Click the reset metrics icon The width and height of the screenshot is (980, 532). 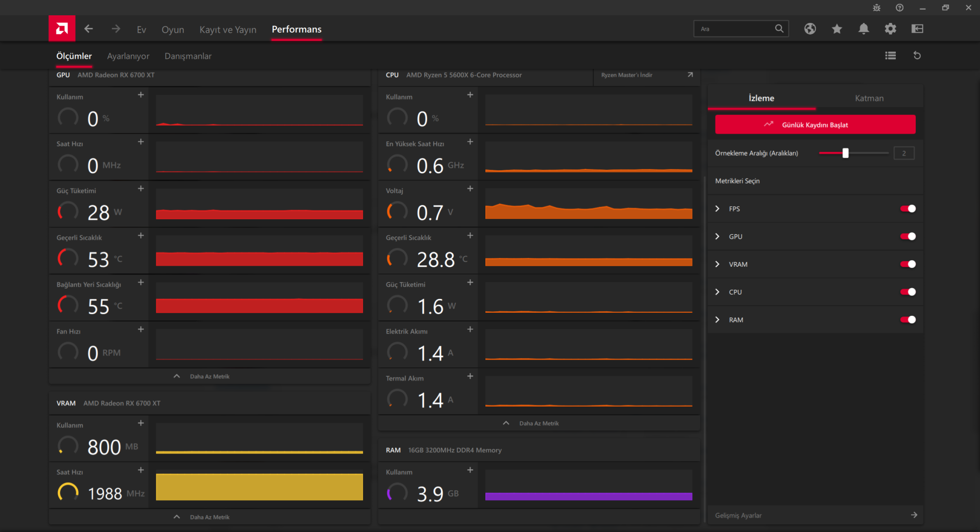917,56
